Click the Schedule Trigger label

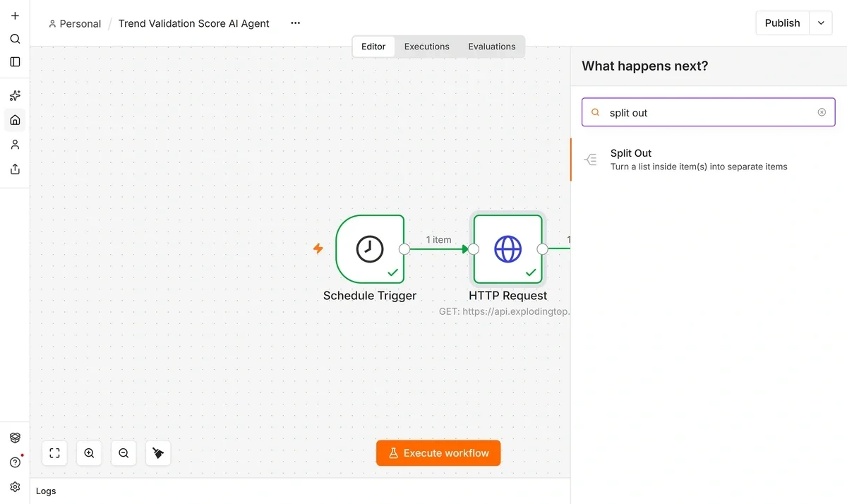pyautogui.click(x=370, y=296)
